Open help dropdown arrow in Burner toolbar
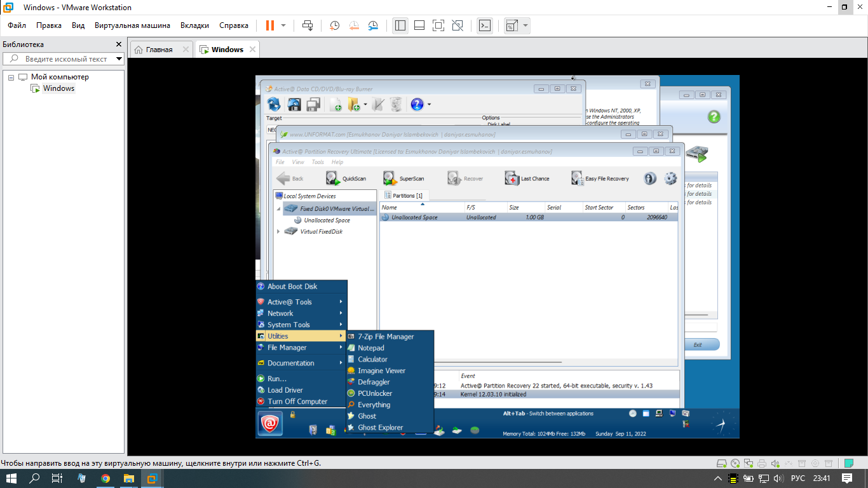This screenshot has height=488, width=868. click(429, 104)
